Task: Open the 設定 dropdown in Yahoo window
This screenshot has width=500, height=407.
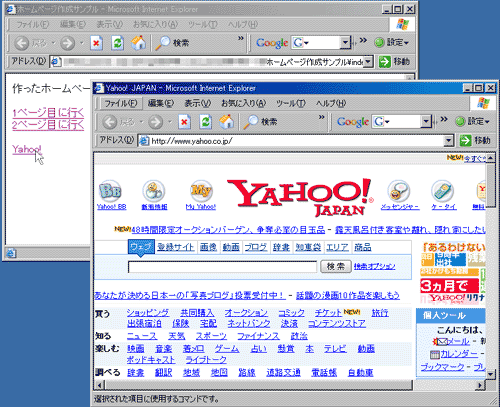Action: click(x=473, y=122)
